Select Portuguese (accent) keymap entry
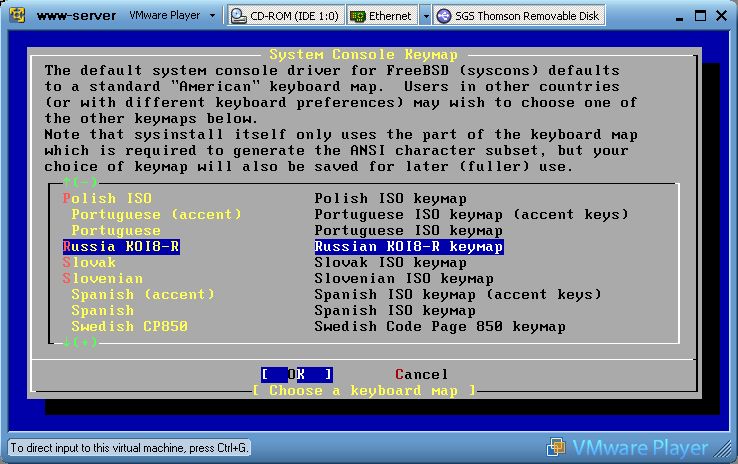Viewport: 738px width, 464px height. tap(156, 215)
